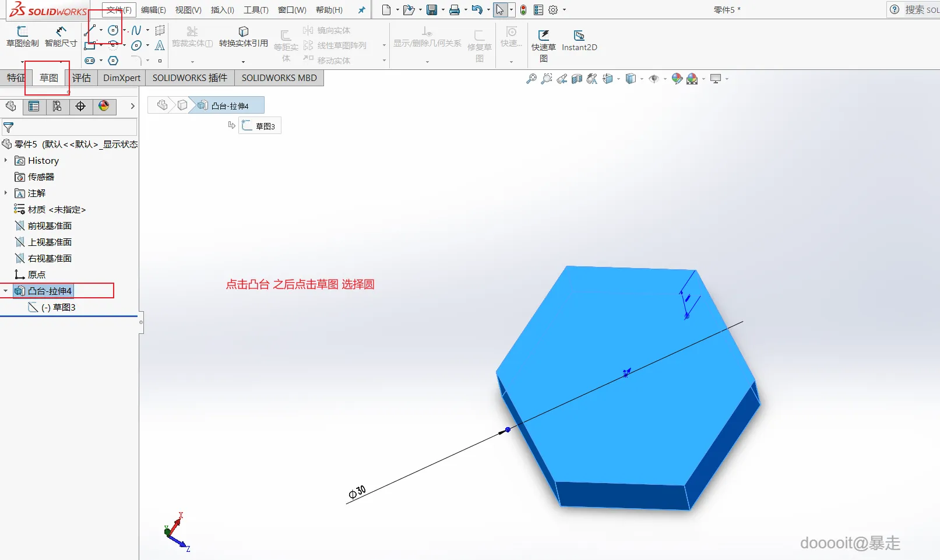
Task: Open the PropertyManager panel tab
Action: [x=34, y=106]
